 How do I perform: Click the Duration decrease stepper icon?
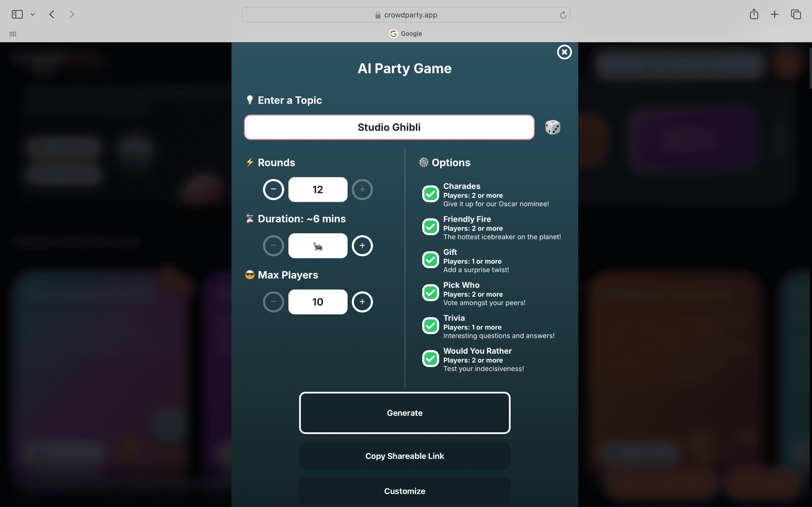point(273,245)
